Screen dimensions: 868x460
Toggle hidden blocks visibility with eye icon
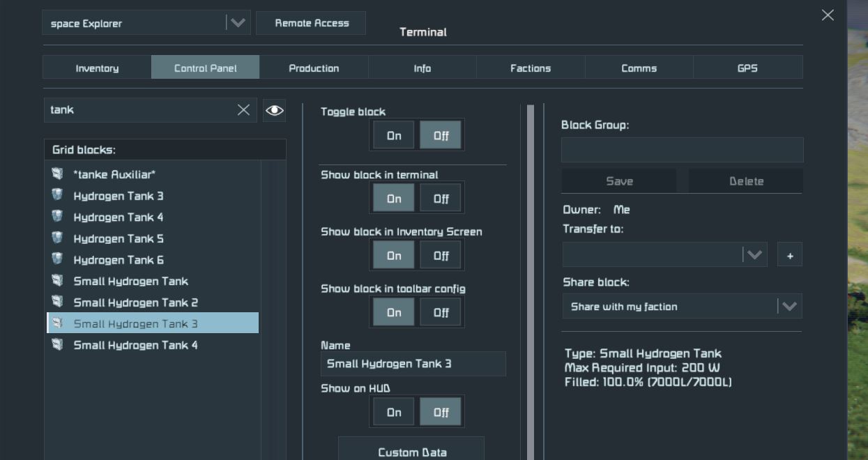point(275,110)
